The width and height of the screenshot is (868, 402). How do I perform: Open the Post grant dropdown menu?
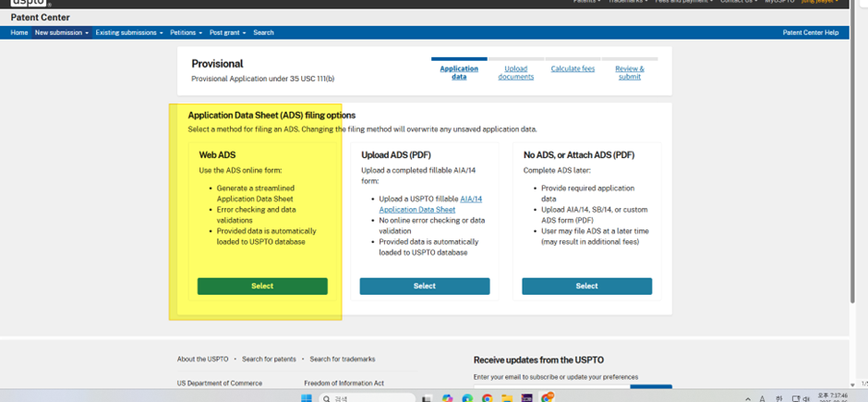point(227,32)
